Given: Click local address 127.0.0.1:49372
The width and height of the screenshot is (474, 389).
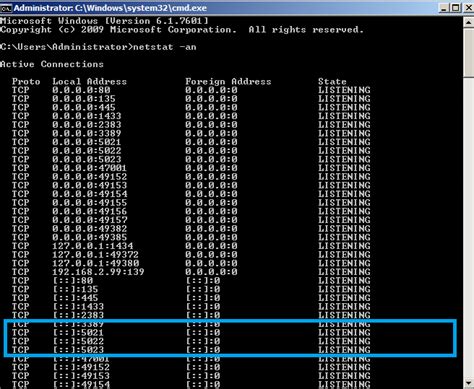Looking at the screenshot, I should pos(95,255).
